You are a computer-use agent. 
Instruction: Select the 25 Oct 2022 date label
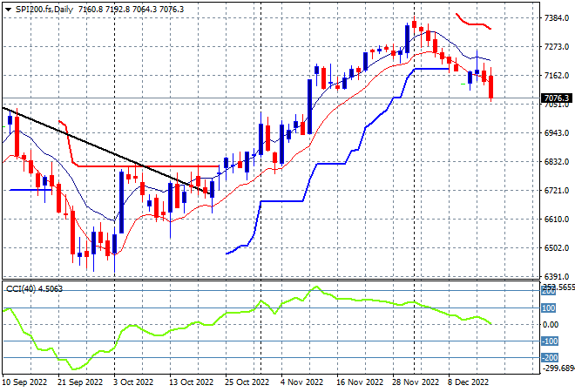(247, 382)
